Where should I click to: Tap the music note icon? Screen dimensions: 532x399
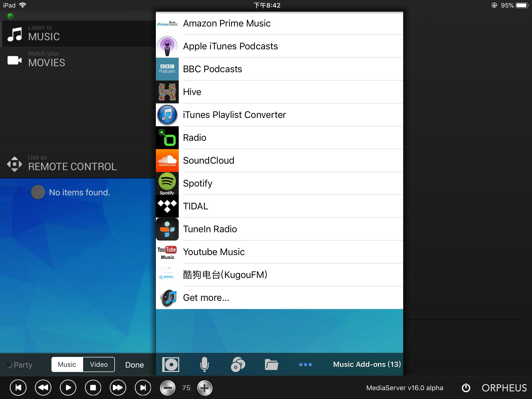coord(15,34)
